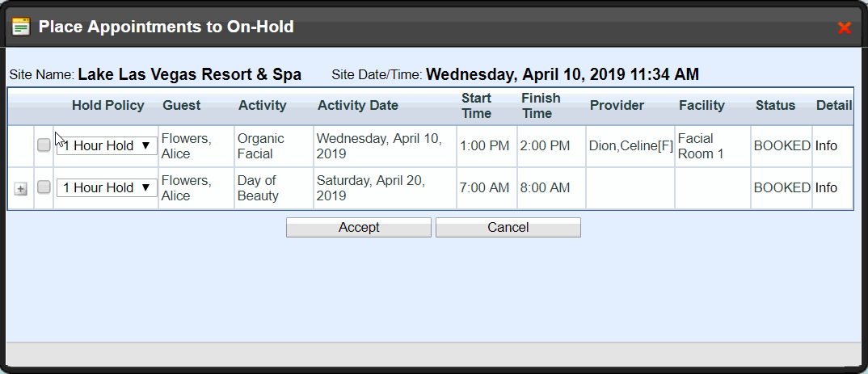This screenshot has height=374, width=868.
Task: Select the Facial Room 1 facility cell
Action: [713, 146]
